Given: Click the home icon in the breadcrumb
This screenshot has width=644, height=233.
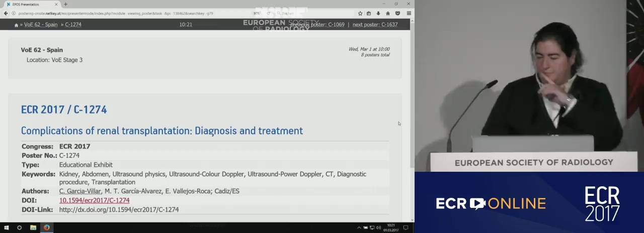Looking at the screenshot, I should pyautogui.click(x=16, y=25).
